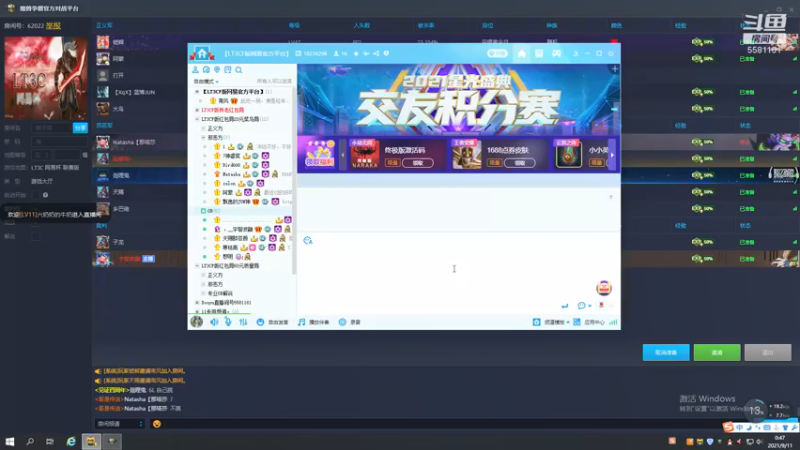Click the record button in YY bottom bar
This screenshot has width=800, height=450.
[x=350, y=322]
